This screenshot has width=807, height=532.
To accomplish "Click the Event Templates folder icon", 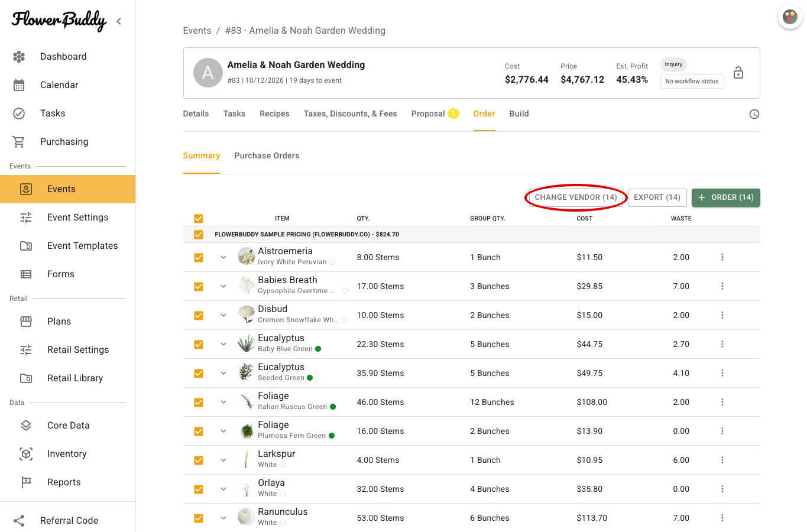I will pyautogui.click(x=26, y=246).
